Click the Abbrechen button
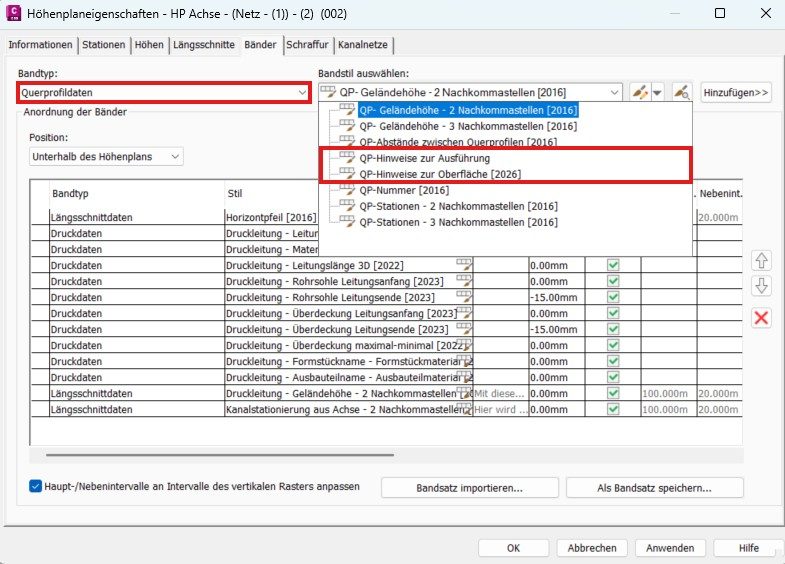The image size is (785, 564). pos(592,548)
